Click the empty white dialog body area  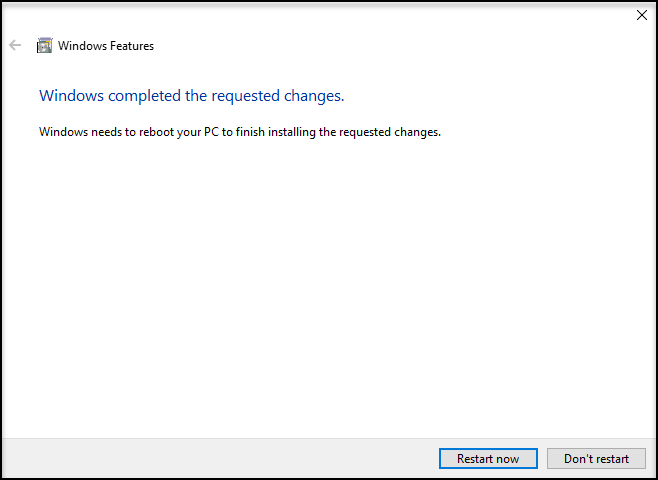point(327,285)
